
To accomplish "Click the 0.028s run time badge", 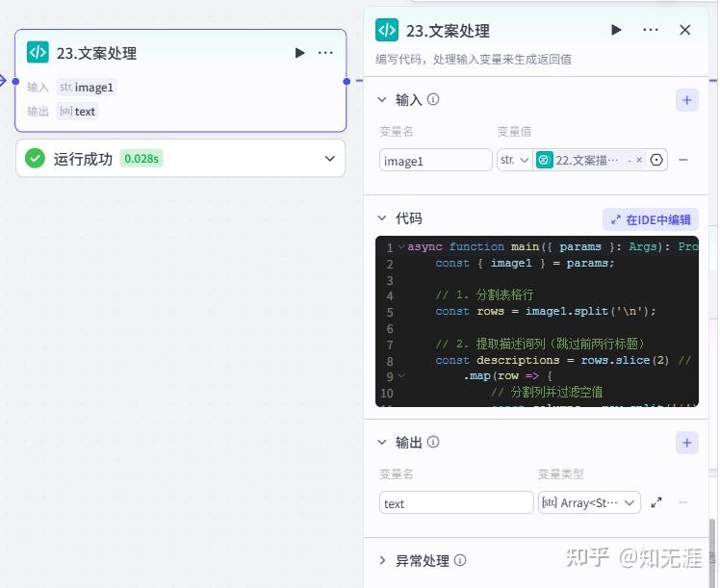I will 141,159.
